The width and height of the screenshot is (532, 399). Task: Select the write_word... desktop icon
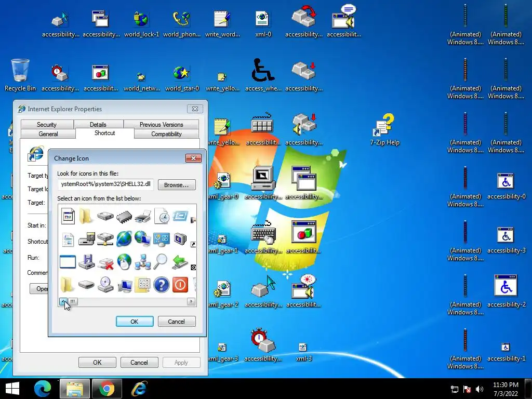tap(222, 24)
